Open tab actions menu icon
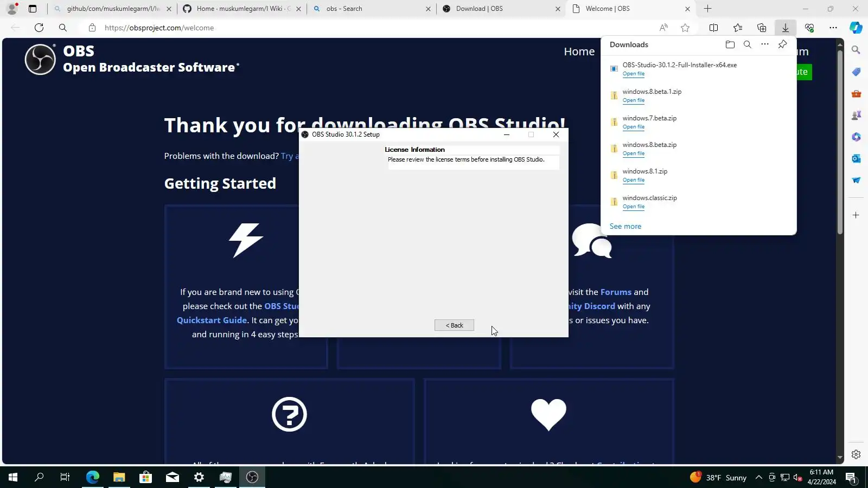The width and height of the screenshot is (868, 488). [33, 9]
